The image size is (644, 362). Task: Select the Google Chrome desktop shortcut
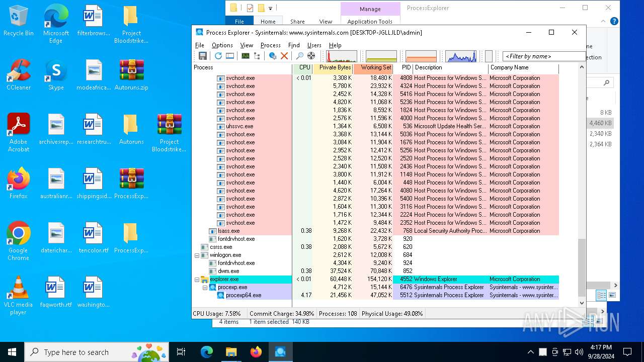pos(19,241)
